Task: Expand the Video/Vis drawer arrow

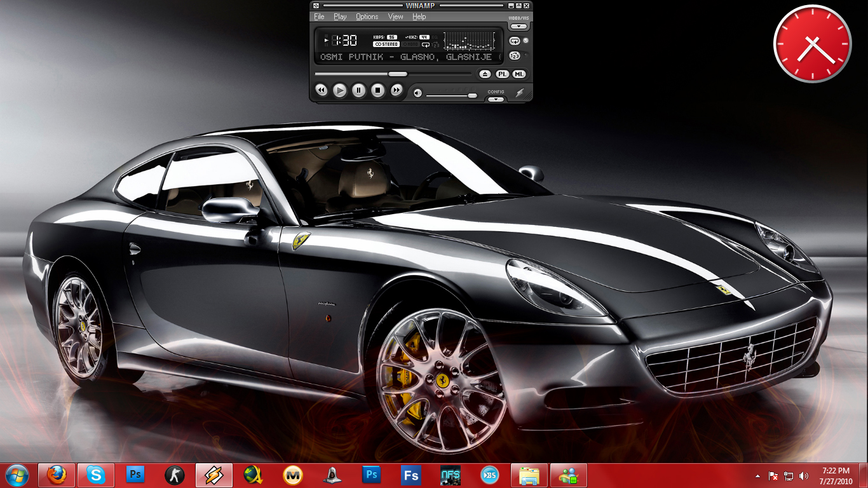Action: [519, 27]
